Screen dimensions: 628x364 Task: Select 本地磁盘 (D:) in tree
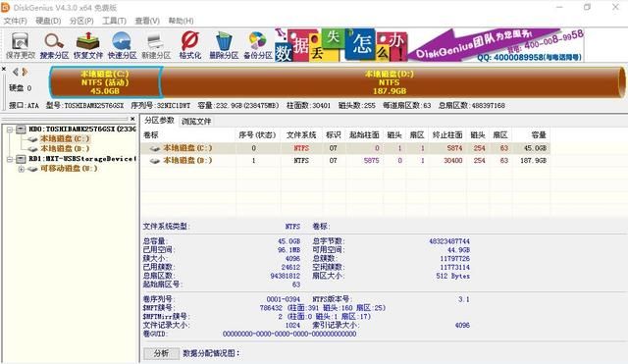(65, 149)
